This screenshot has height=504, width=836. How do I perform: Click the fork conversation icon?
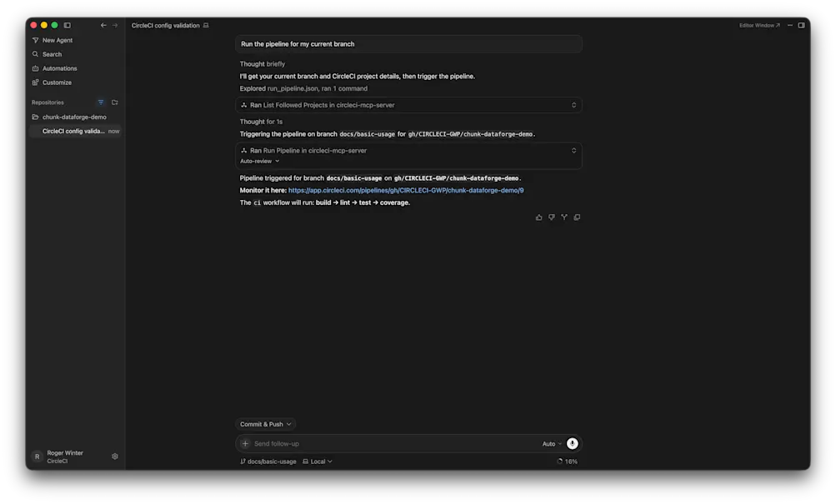(x=564, y=217)
